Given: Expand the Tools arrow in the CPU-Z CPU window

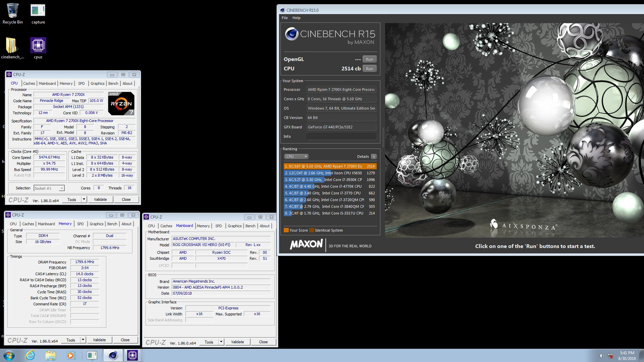Looking at the screenshot, I should tap(84, 199).
